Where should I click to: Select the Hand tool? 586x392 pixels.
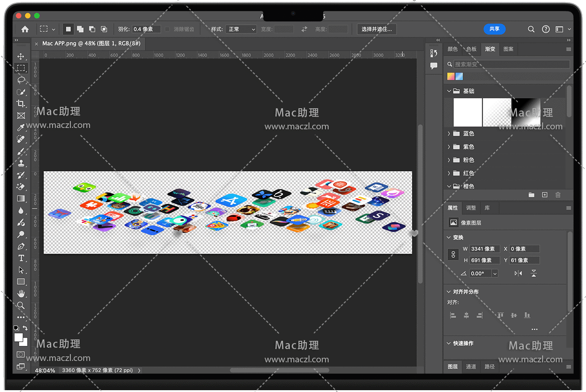21,293
